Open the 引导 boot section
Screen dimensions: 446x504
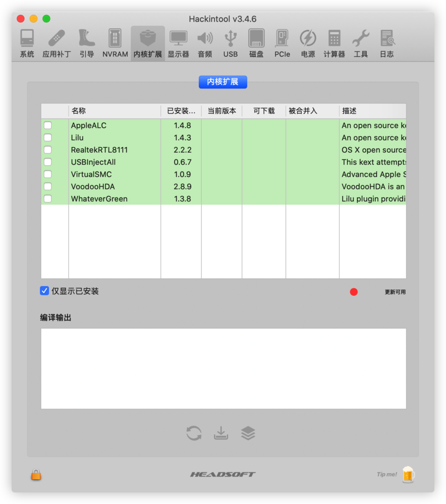87,43
